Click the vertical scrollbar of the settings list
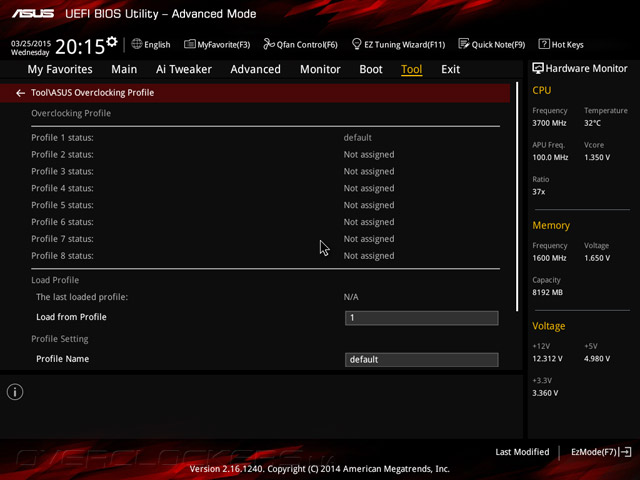 (517, 197)
